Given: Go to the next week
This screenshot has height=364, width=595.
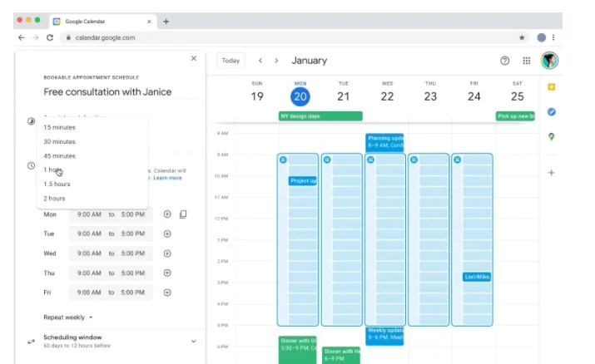Looking at the screenshot, I should (277, 61).
